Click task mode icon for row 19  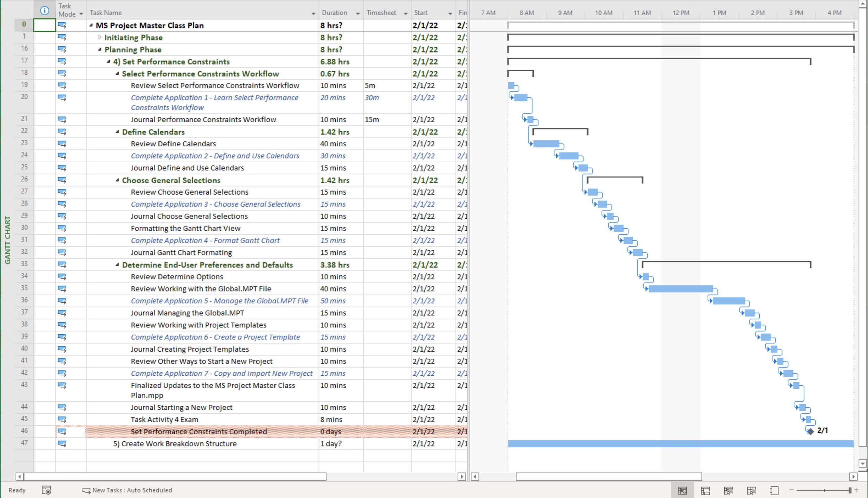click(62, 85)
